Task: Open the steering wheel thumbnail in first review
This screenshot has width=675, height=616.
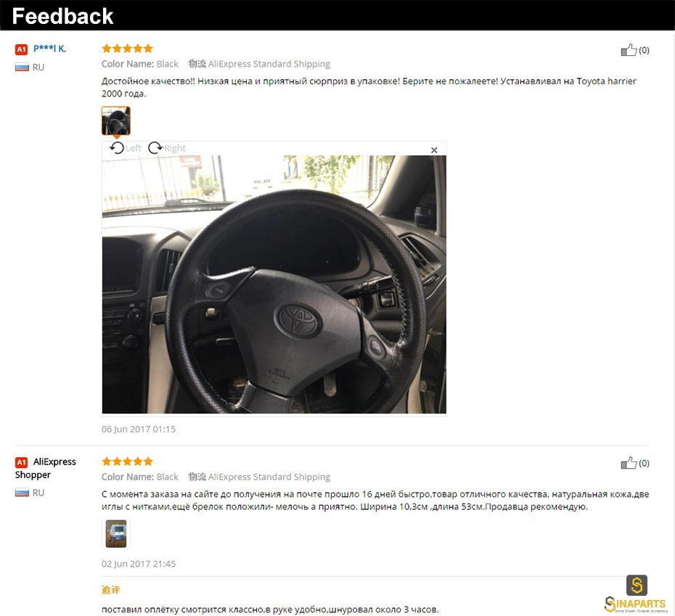Action: 116,121
